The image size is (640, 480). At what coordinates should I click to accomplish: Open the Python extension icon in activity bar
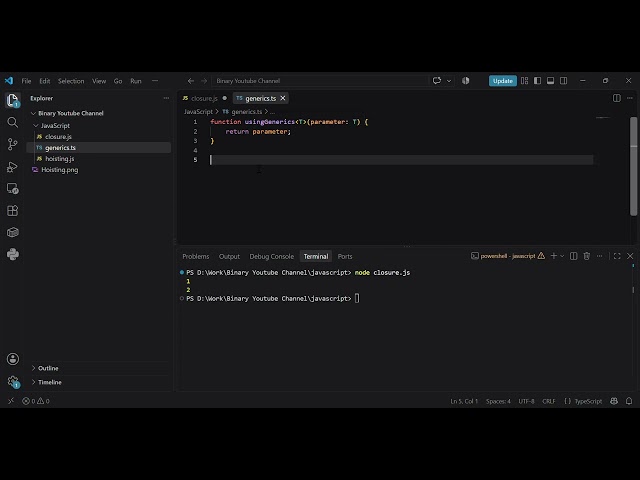click(13, 254)
